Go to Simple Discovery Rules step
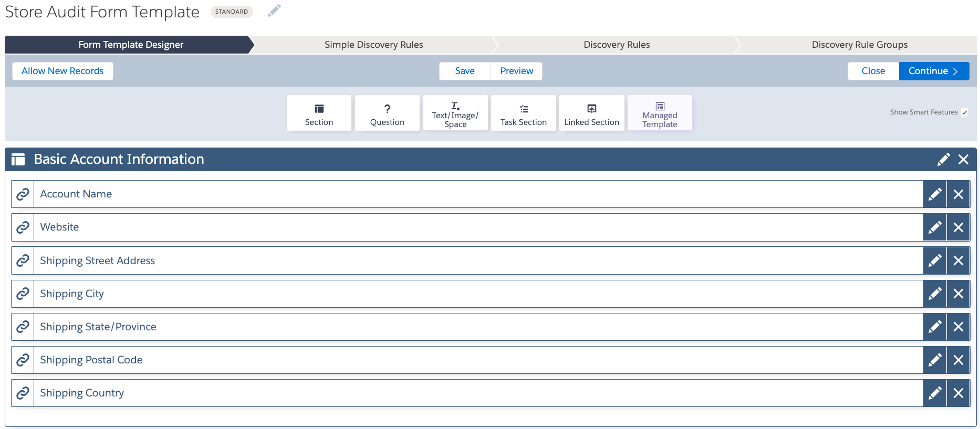The image size is (980, 429). point(373,45)
